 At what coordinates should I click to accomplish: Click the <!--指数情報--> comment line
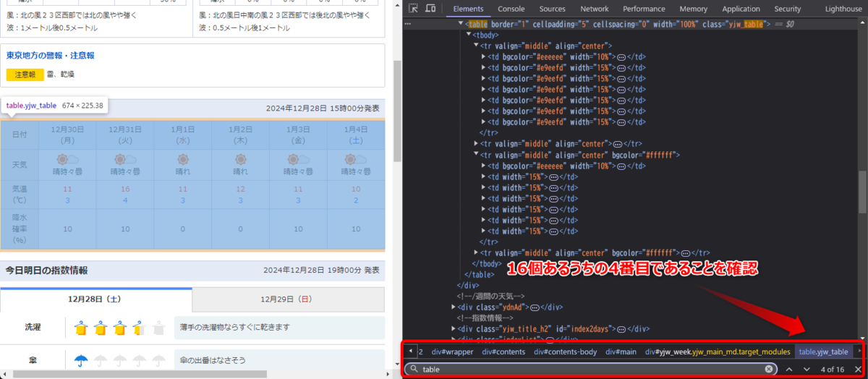click(485, 317)
